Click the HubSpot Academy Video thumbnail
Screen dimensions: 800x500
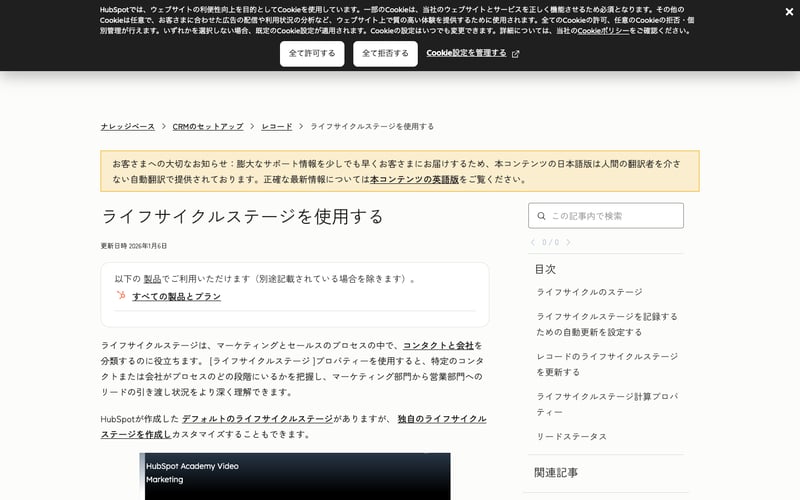pyautogui.click(x=295, y=476)
